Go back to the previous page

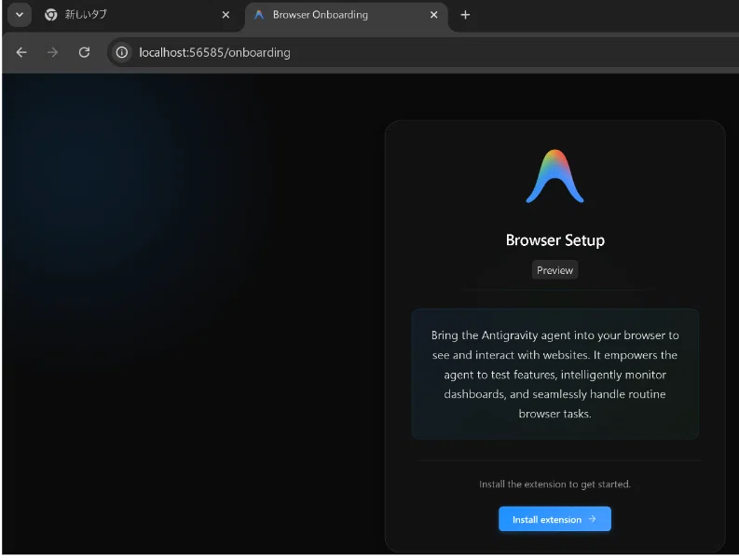(x=21, y=52)
